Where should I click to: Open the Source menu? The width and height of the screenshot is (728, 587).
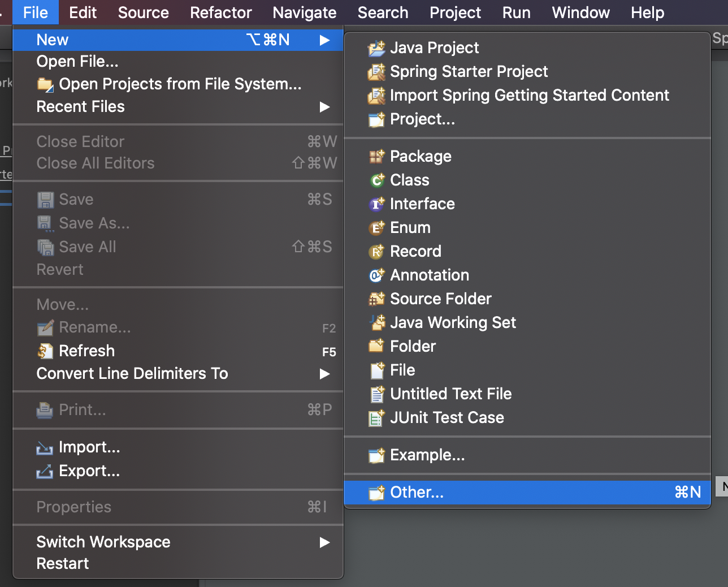(144, 12)
